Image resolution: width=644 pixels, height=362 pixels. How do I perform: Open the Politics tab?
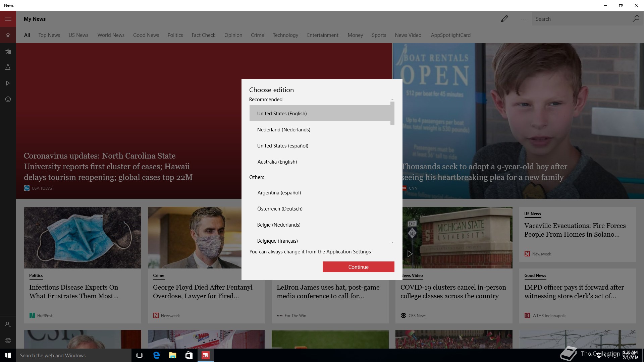pyautogui.click(x=175, y=35)
